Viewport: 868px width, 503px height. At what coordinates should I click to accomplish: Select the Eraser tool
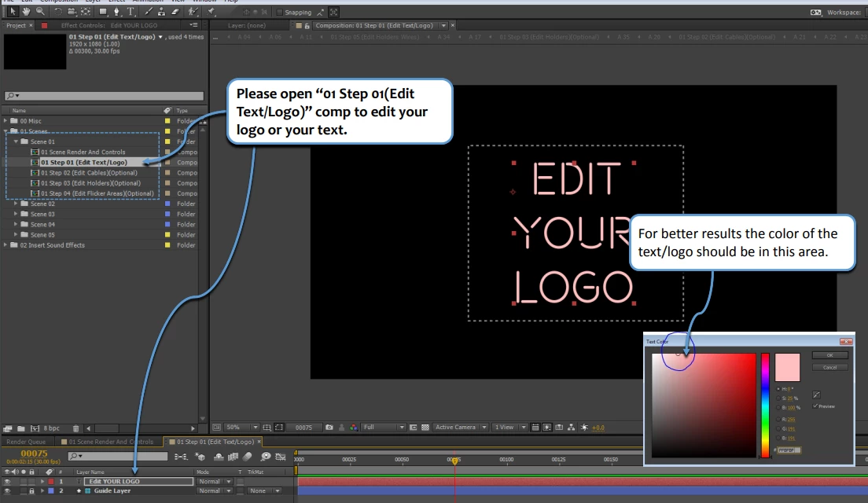175,12
